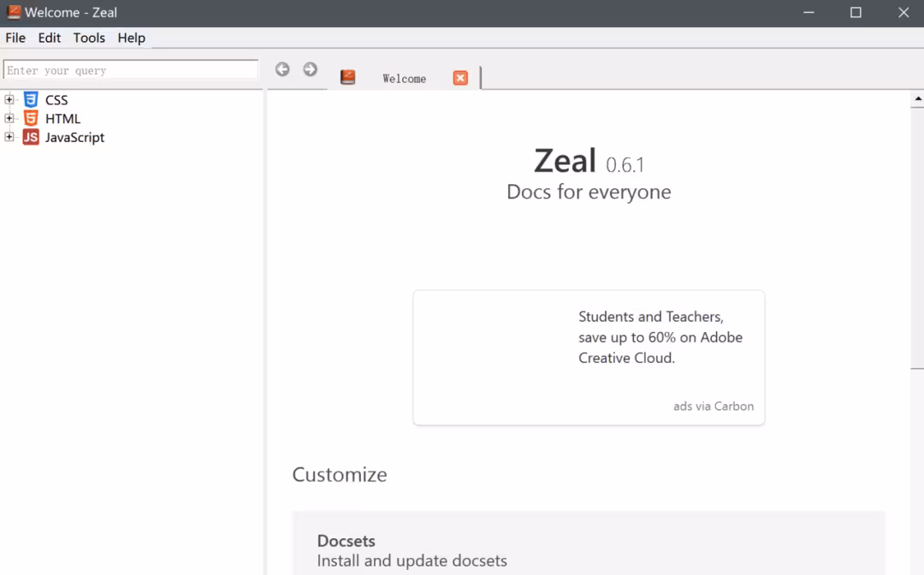Expand the CSS docset tree node
The height and width of the screenshot is (575, 924).
click(x=9, y=99)
